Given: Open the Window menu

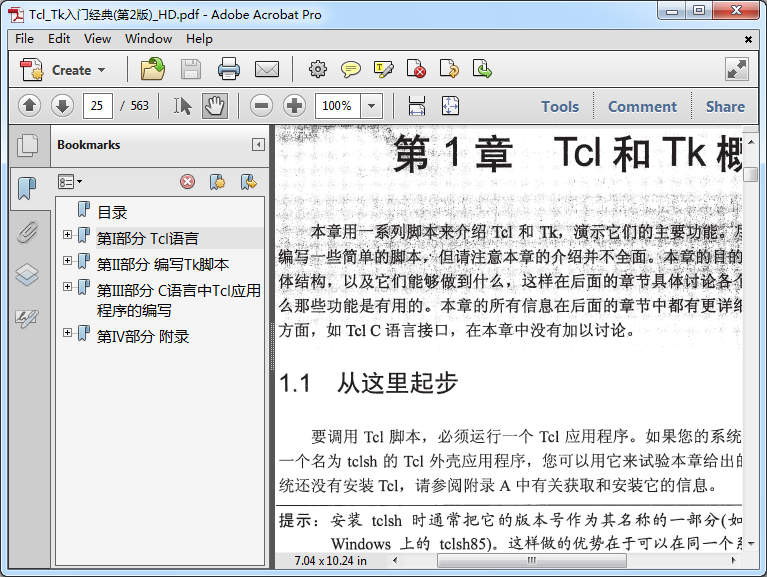Looking at the screenshot, I should pos(148,39).
